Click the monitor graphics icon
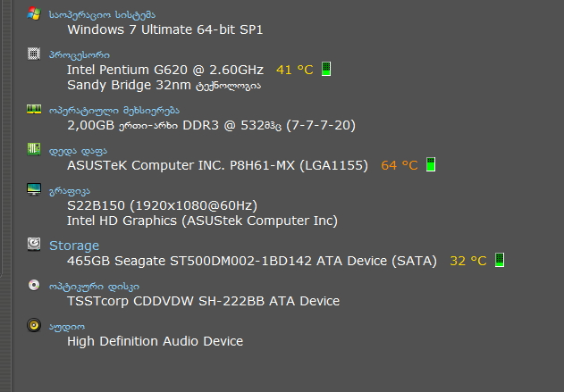 click(34, 190)
